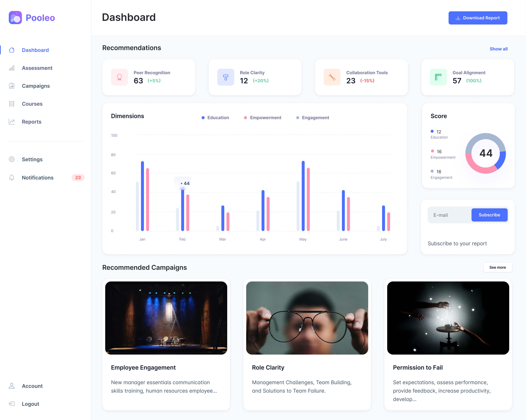Open the Employee Engagement campaign title

[143, 368]
